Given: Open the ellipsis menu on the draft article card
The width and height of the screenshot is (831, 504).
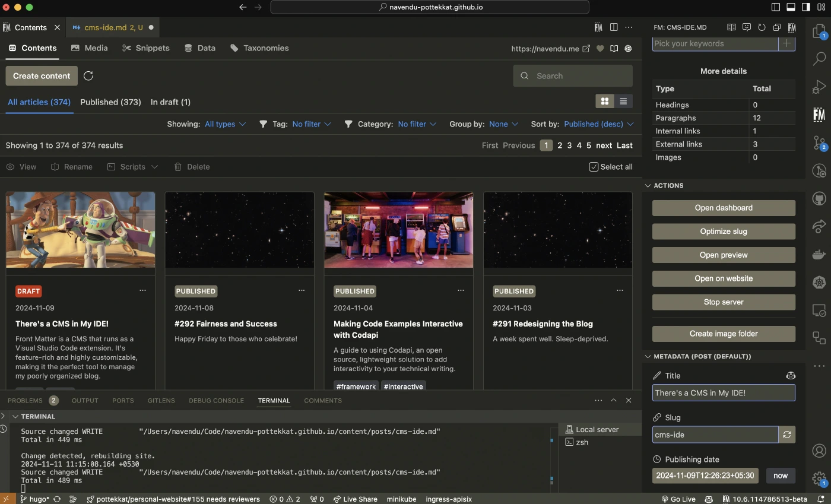Looking at the screenshot, I should [142, 290].
